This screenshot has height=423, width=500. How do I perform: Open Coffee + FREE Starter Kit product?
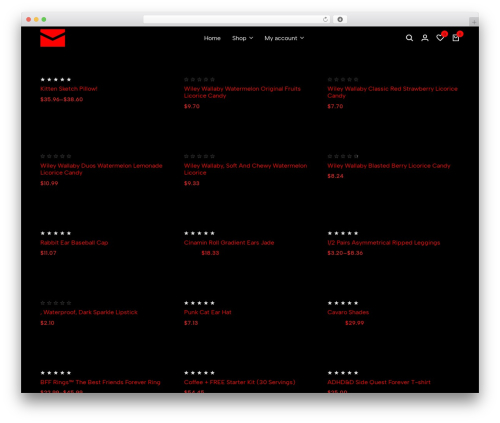(240, 382)
